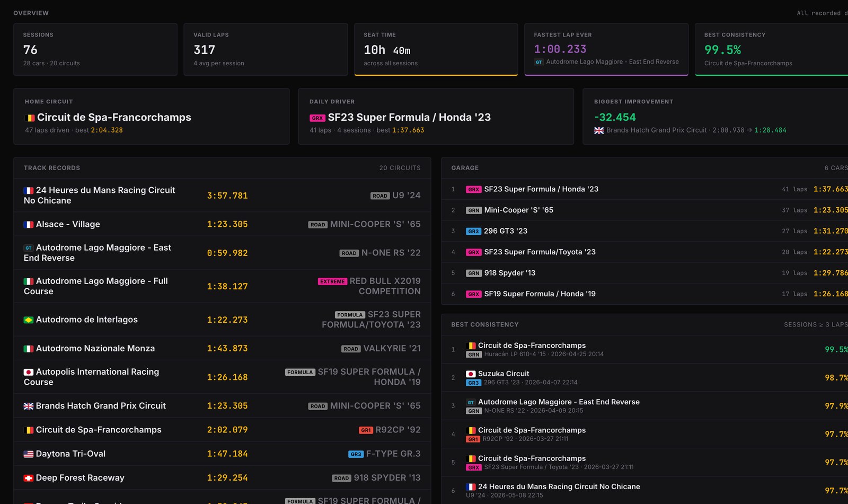The width and height of the screenshot is (848, 504).
Task: Click the biggest improvement value -32.454
Action: (x=615, y=118)
